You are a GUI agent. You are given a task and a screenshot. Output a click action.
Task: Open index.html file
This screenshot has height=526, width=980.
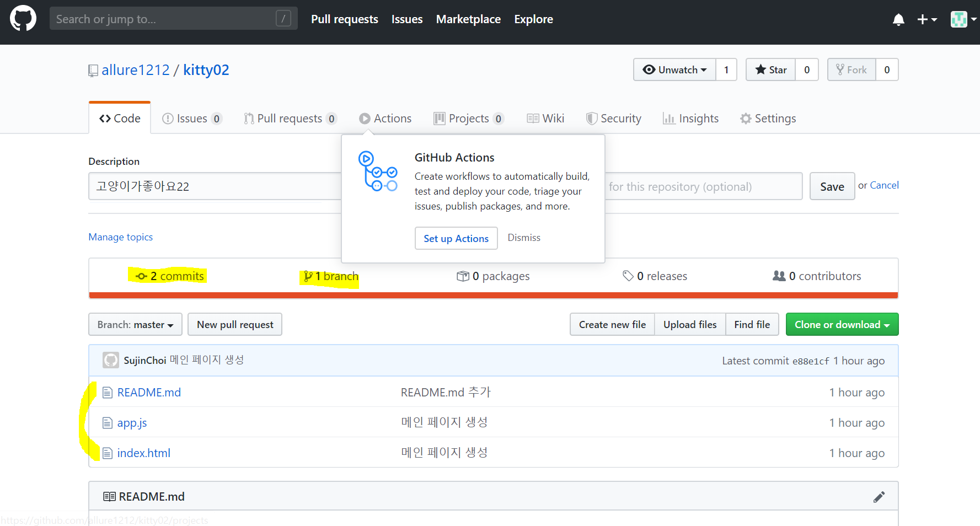[144, 453]
